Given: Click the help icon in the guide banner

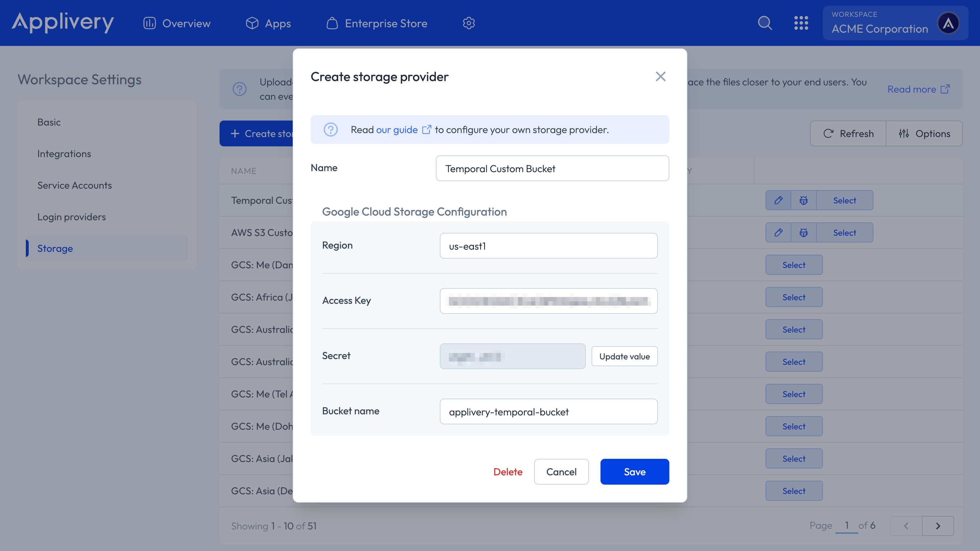Looking at the screenshot, I should pyautogui.click(x=330, y=129).
